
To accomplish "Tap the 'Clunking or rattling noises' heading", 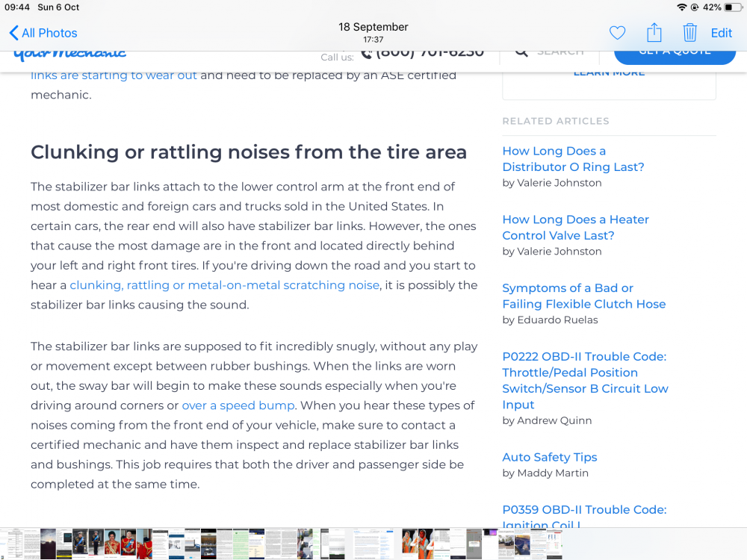I will coord(248,152).
